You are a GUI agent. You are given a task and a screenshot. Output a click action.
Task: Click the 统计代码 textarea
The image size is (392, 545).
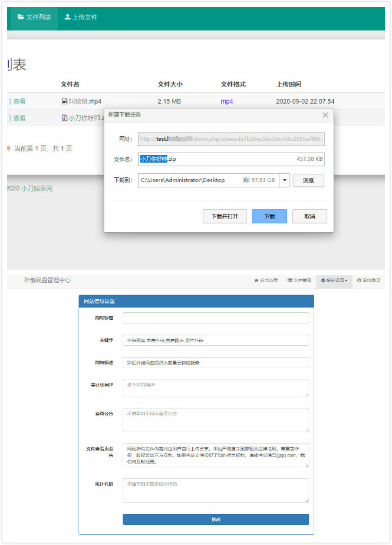coord(216,490)
